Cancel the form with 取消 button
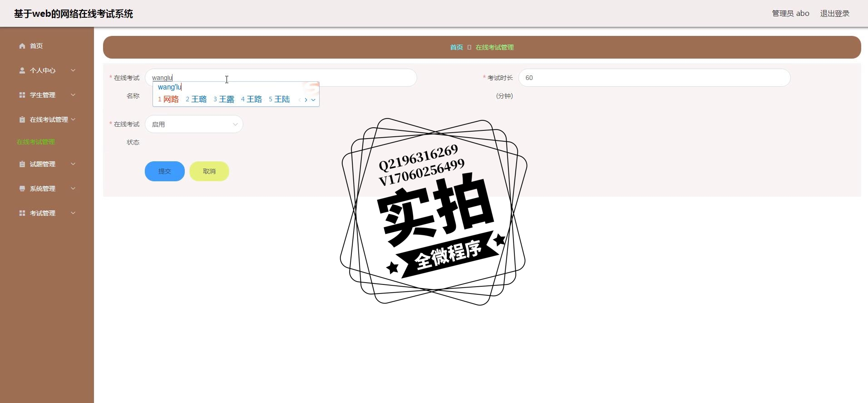The width and height of the screenshot is (868, 403). coord(209,171)
